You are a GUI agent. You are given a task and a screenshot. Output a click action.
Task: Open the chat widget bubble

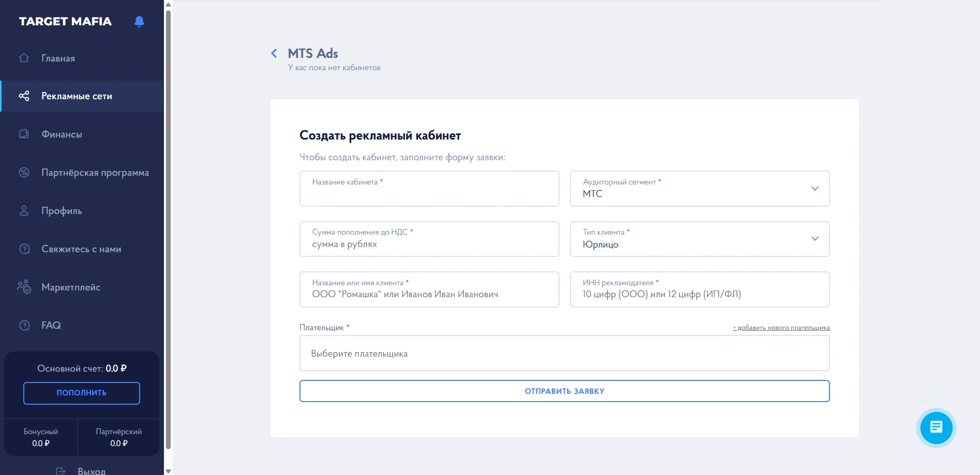tap(936, 427)
